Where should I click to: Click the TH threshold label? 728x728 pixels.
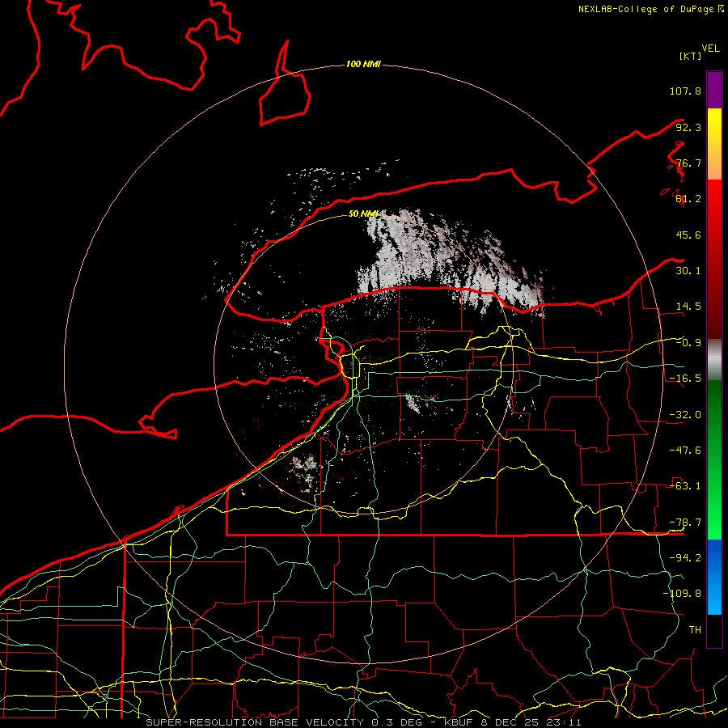coord(695,630)
